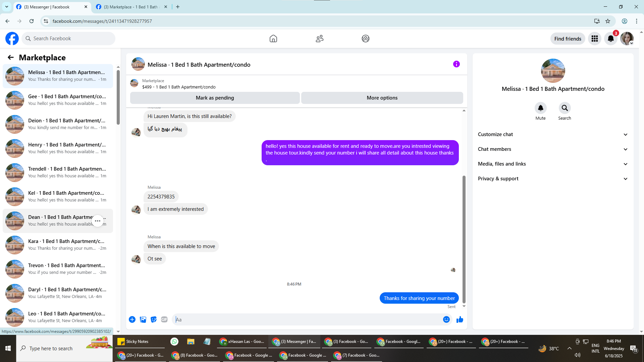Image resolution: width=644 pixels, height=362 pixels.
Task: Open the Groups icon in top navigation
Action: pos(366,39)
